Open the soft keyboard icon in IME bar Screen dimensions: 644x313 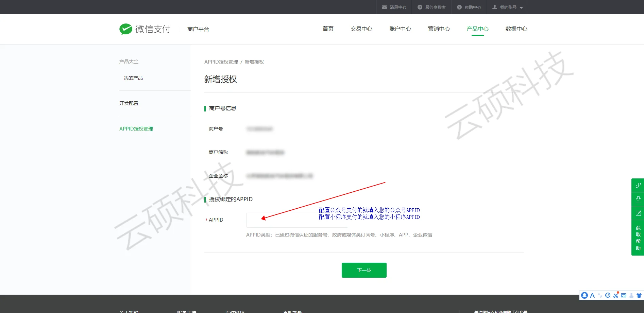point(624,295)
